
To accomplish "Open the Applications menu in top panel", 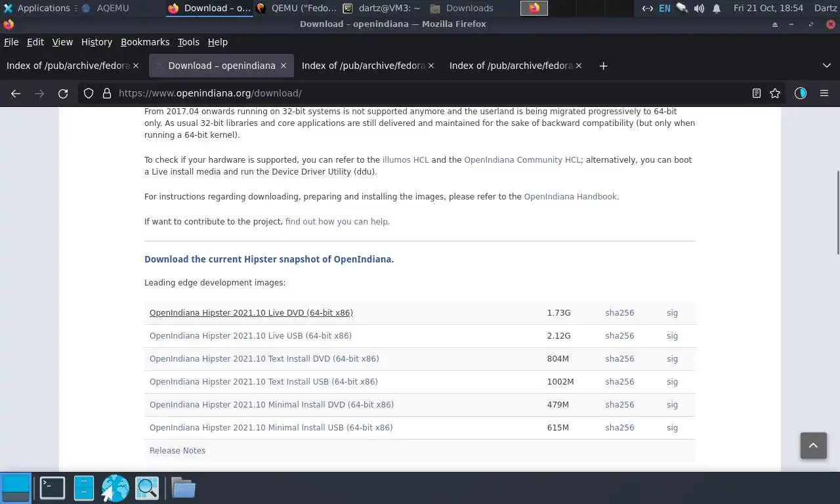I will pos(37,8).
